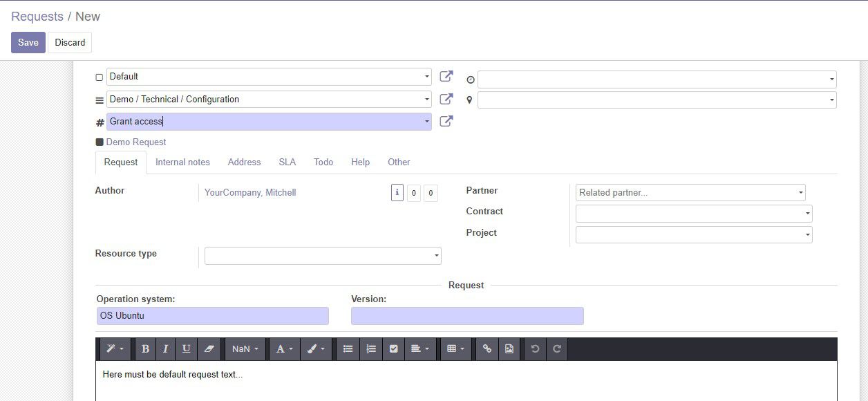Click the square icon beside Default field
Screen dimensions: 868x401
(99, 77)
